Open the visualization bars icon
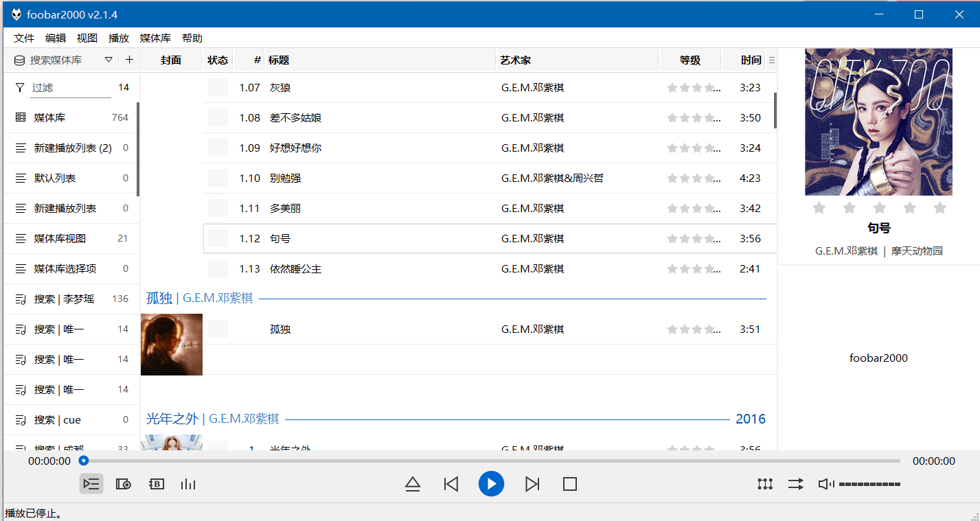The image size is (980, 521). [x=188, y=484]
